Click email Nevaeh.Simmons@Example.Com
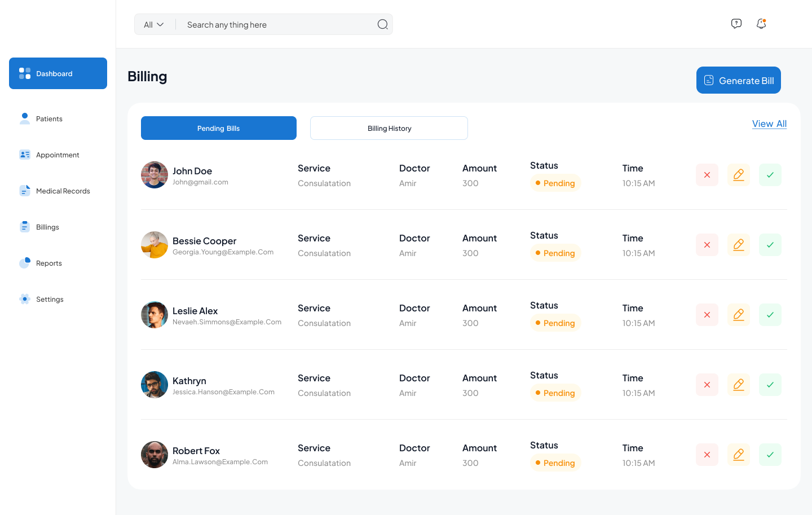The height and width of the screenshot is (515, 812). [x=227, y=322]
